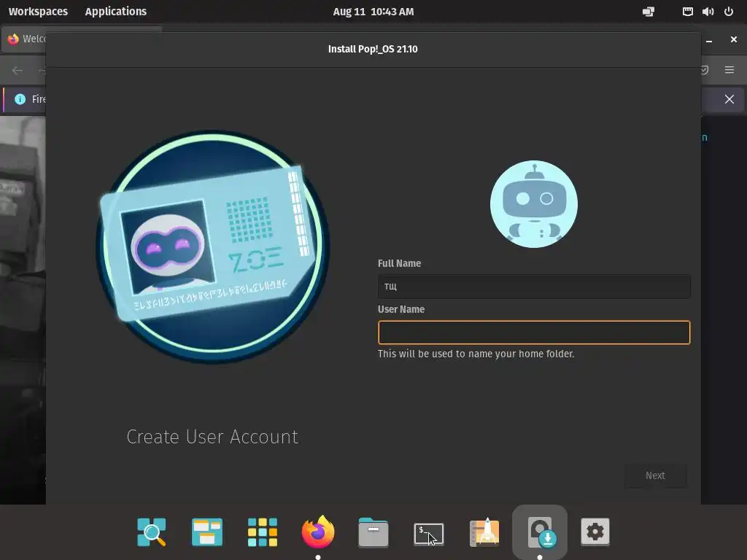The width and height of the screenshot is (747, 560).
Task: Click the Firefox back arrow button
Action: (x=18, y=71)
